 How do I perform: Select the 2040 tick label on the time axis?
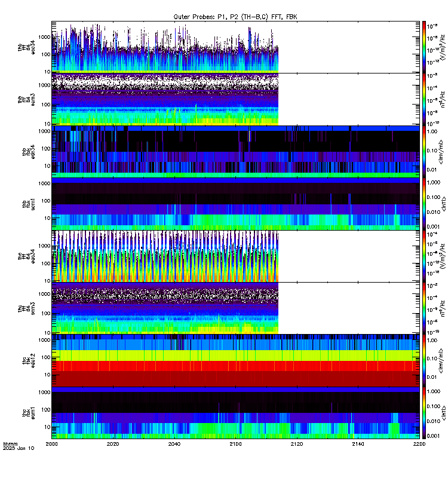pos(174,444)
